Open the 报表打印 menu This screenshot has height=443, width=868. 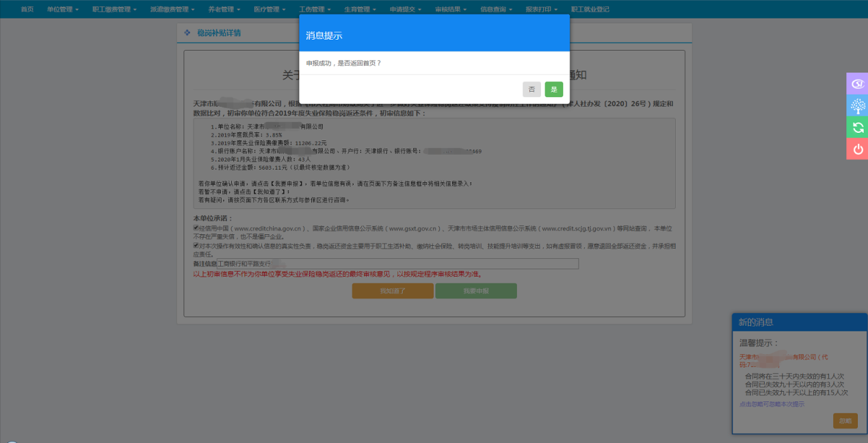tap(542, 10)
